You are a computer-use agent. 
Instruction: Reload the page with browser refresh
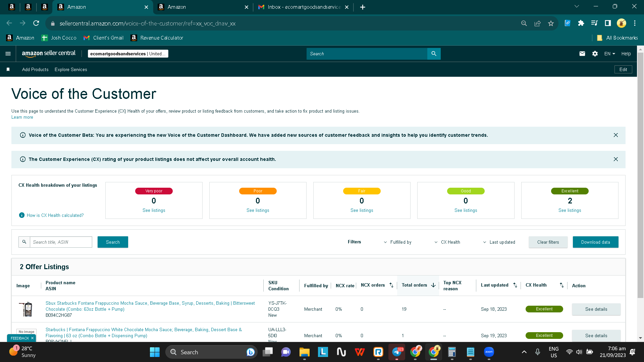tap(36, 23)
